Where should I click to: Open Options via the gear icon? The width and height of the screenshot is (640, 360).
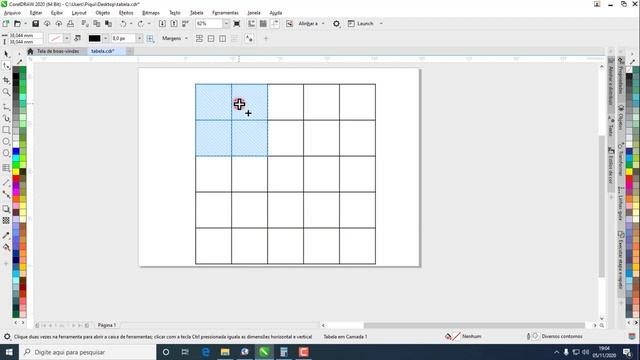pyautogui.click(x=336, y=24)
